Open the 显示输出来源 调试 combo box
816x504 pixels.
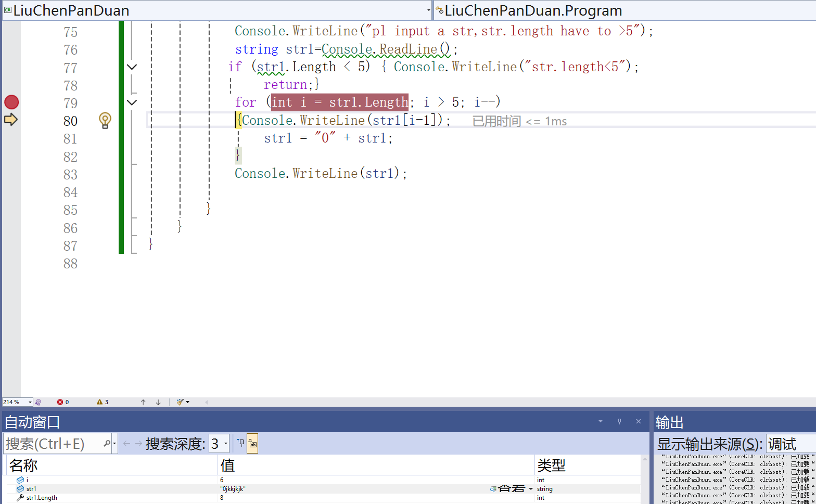tap(791, 444)
